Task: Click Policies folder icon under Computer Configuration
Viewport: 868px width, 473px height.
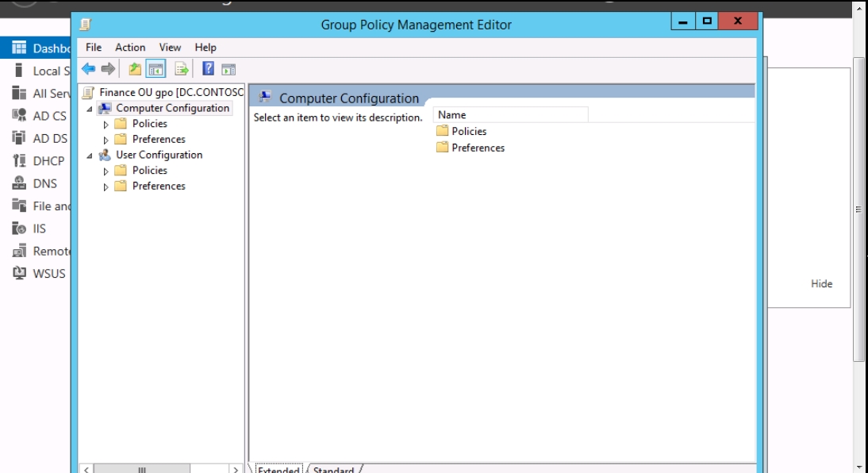Action: tap(121, 124)
